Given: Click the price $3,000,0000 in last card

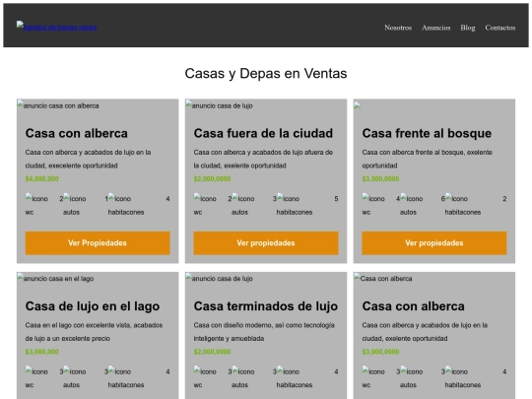Looking at the screenshot, I should (x=380, y=352).
